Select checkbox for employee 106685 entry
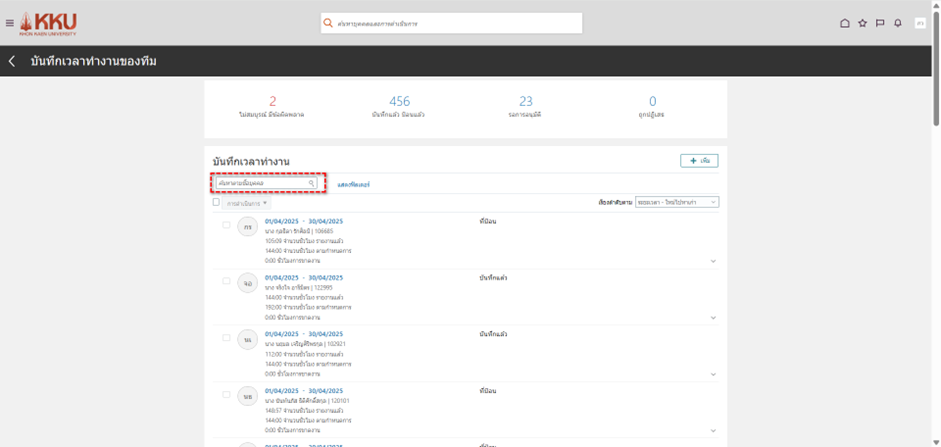This screenshot has height=447, width=941. click(227, 225)
